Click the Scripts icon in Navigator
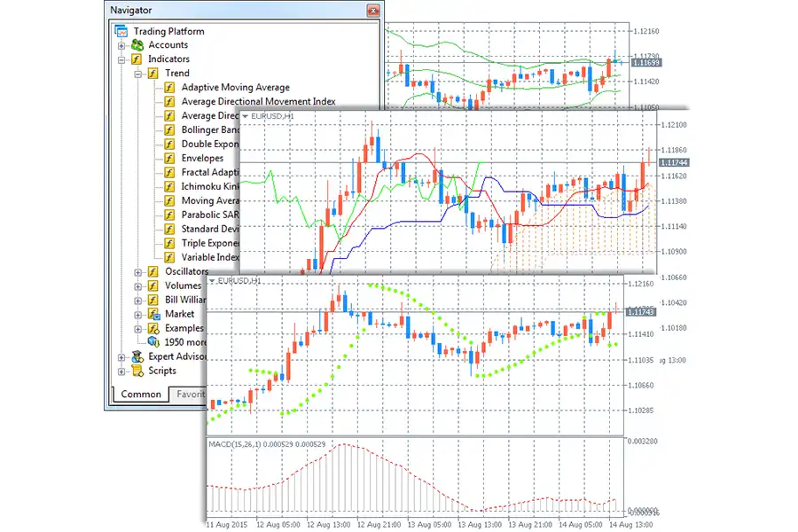 coord(137,371)
